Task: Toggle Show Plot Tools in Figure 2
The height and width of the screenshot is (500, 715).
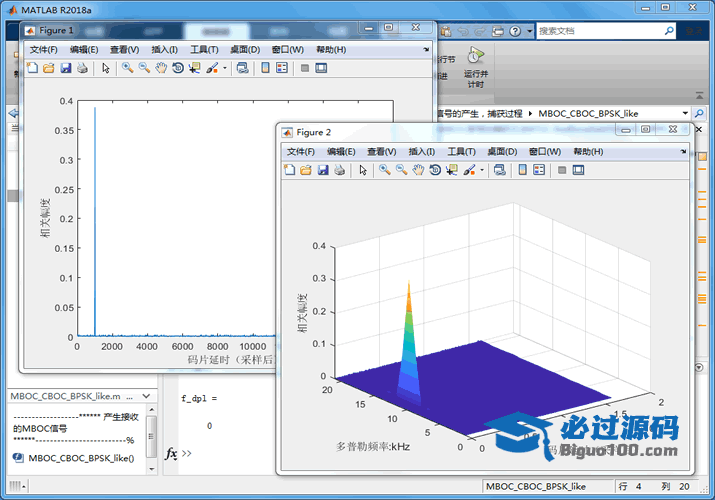Action: [x=578, y=170]
